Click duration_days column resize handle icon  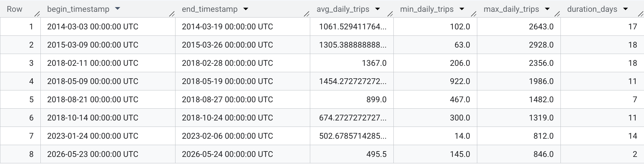point(641,14)
